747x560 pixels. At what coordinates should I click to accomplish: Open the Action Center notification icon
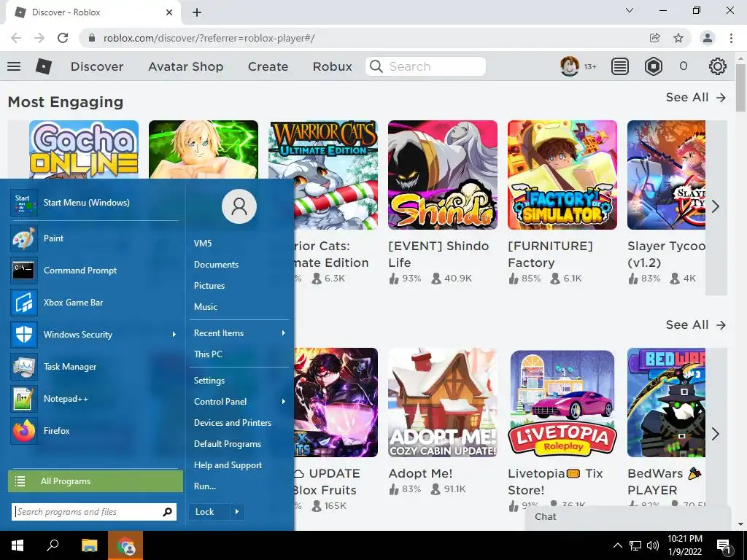[x=724, y=546]
